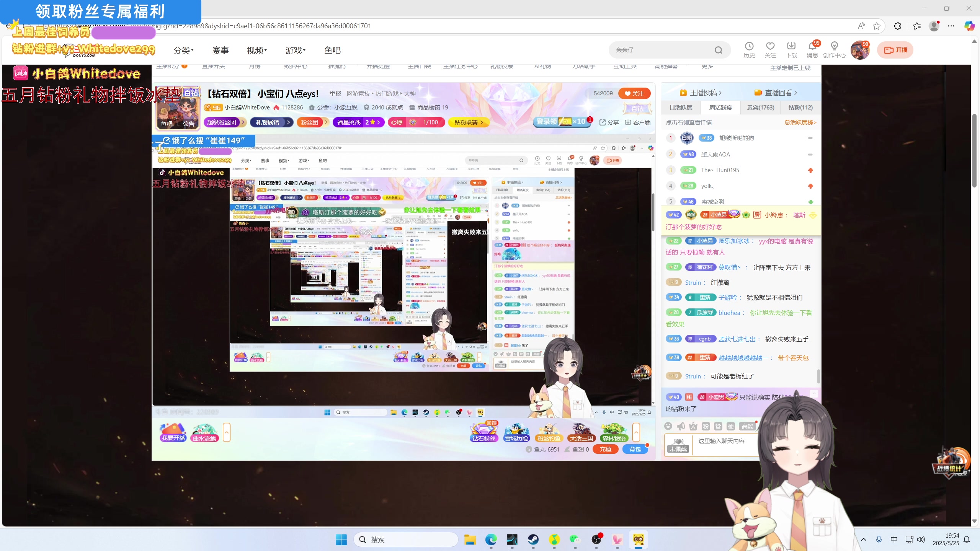Click the 梗 chat toolbar icon
Image resolution: width=980 pixels, height=551 pixels.
(731, 426)
